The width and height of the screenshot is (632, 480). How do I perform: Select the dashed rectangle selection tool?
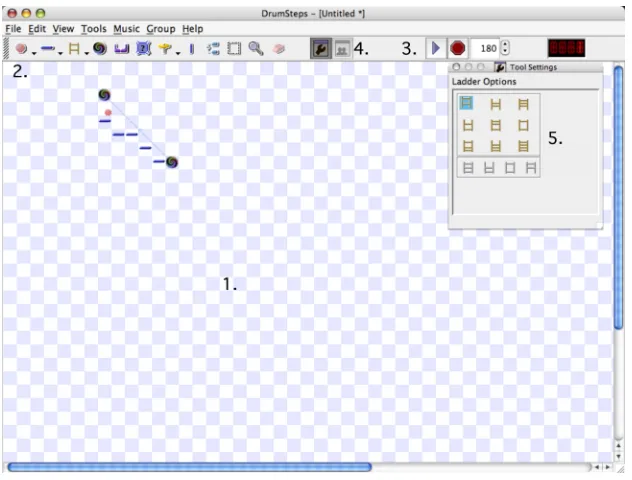(234, 49)
